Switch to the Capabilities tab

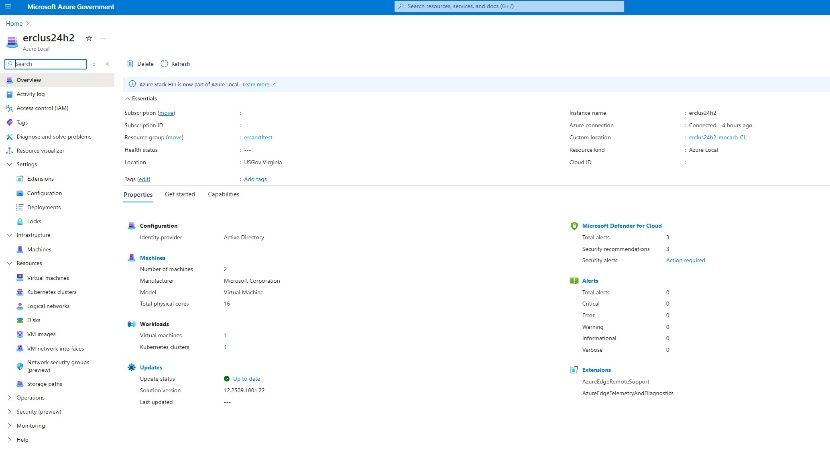pyautogui.click(x=223, y=194)
